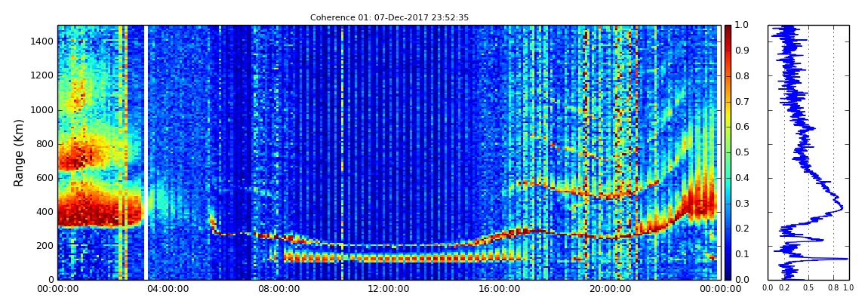Click the 0.2 label under the profile plot

point(784,287)
